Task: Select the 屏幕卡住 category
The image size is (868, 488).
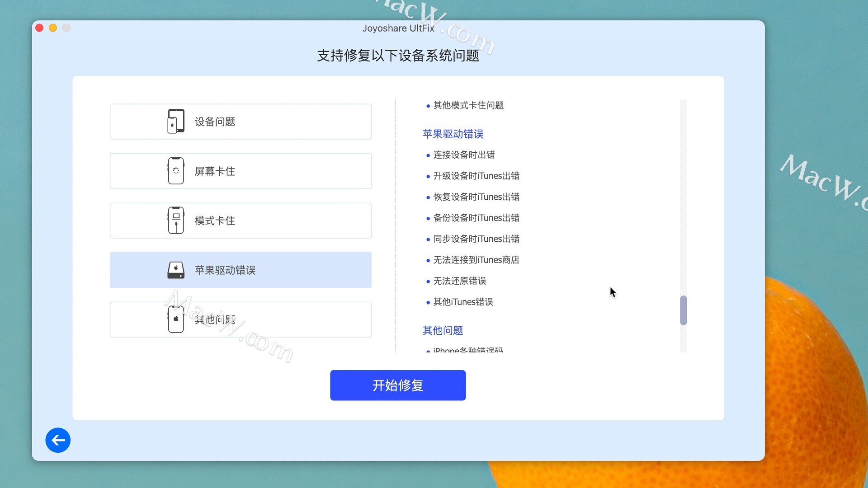Action: pos(241,171)
